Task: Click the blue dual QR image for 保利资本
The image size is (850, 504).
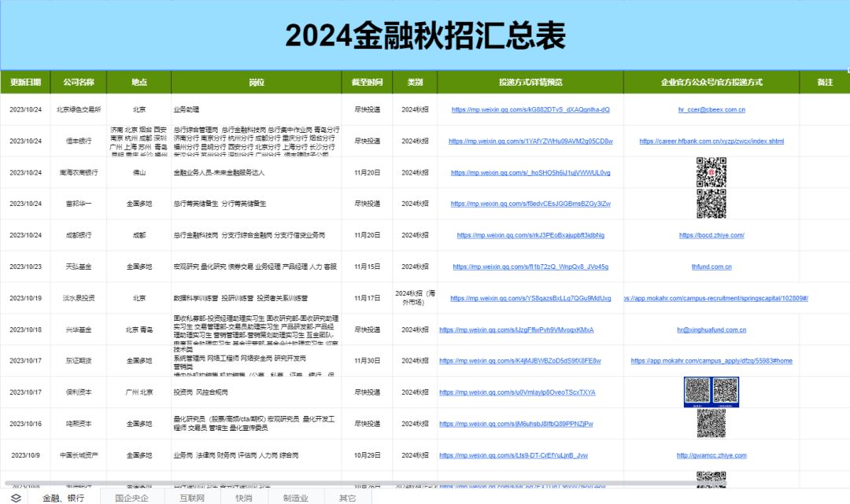Action: [x=711, y=392]
